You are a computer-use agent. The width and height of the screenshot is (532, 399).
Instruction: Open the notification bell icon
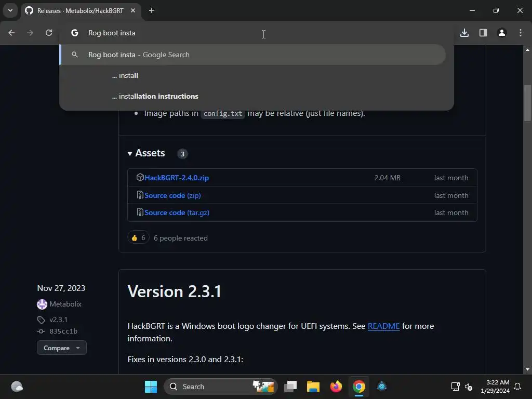coord(518,387)
